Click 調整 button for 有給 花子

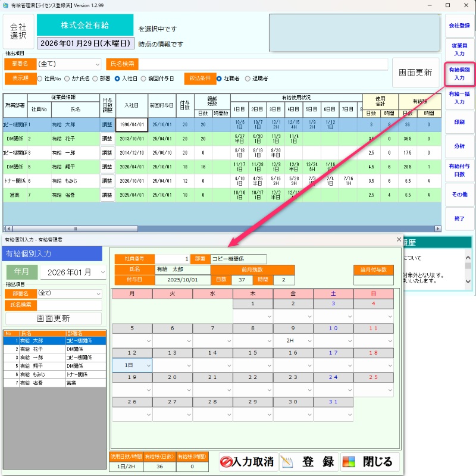click(107, 139)
